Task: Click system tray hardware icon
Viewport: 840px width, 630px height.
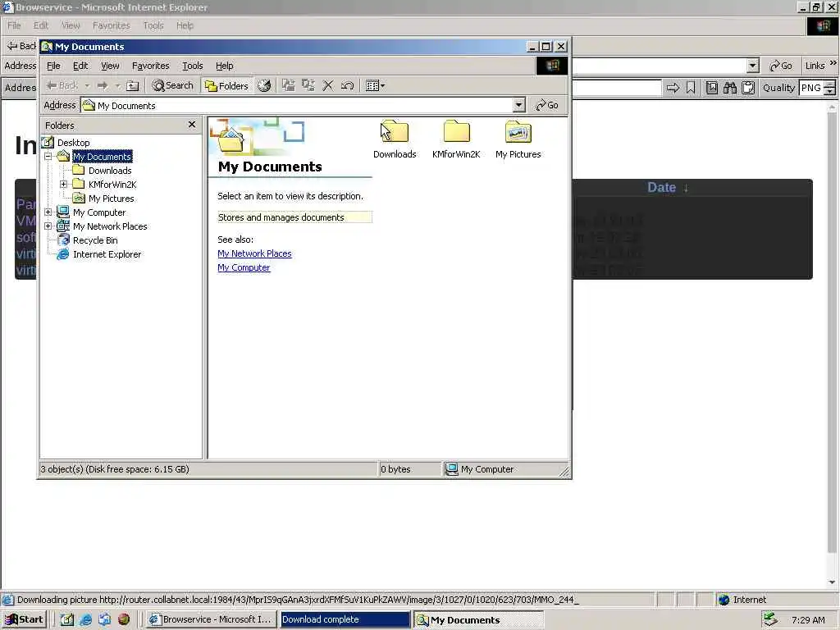Action: 770,619
